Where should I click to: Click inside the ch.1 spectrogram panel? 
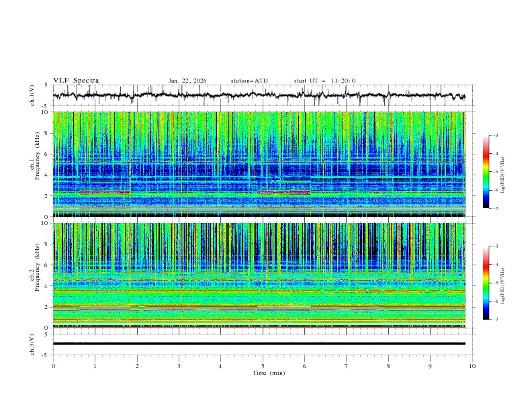[259, 164]
